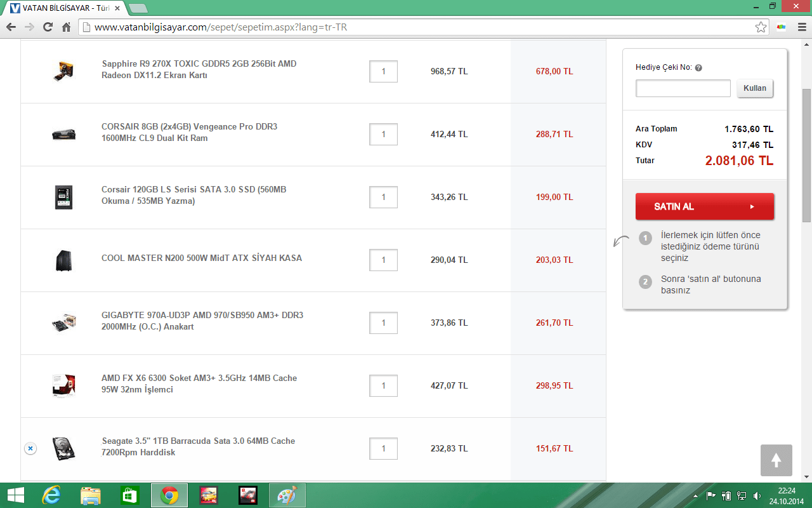812x508 pixels.
Task: Click the browser forward arrow
Action: tap(29, 27)
